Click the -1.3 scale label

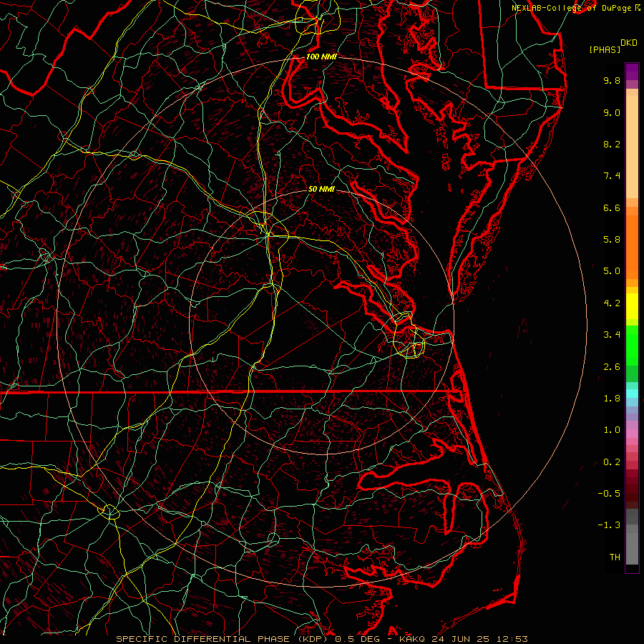point(609,525)
